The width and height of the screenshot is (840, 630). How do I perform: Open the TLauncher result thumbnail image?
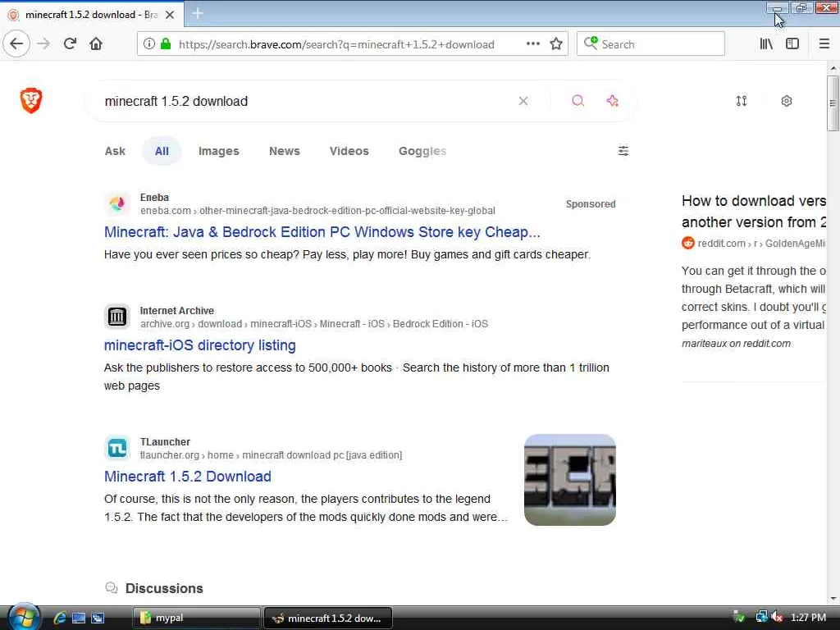coord(570,479)
